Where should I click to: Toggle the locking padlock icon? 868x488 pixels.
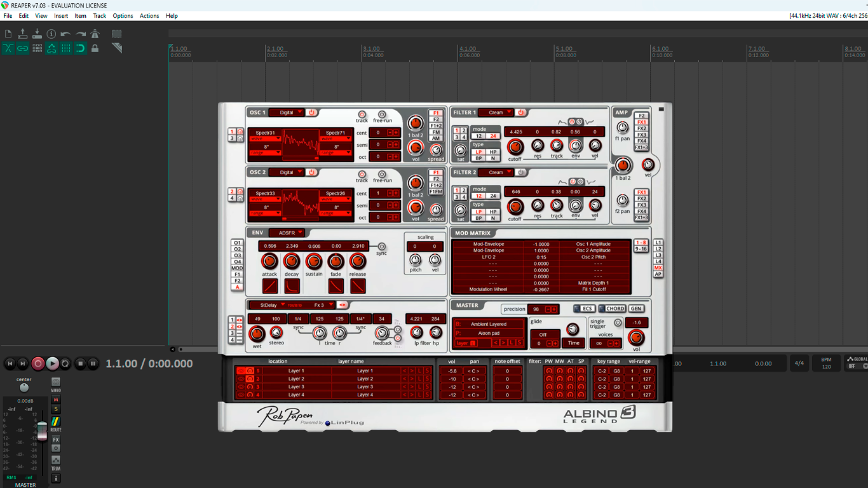[x=95, y=48]
